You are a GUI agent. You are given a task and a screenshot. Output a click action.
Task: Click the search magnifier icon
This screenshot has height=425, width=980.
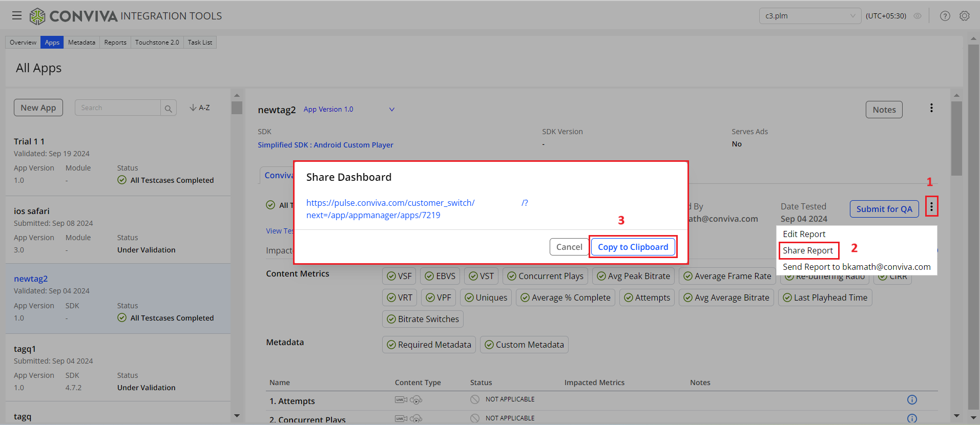[x=169, y=108]
